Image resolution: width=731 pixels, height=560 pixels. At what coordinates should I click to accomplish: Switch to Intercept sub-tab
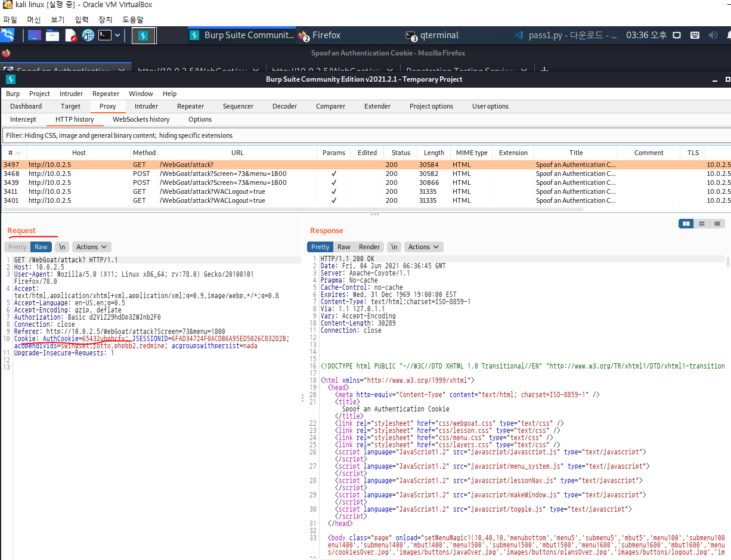[x=23, y=119]
